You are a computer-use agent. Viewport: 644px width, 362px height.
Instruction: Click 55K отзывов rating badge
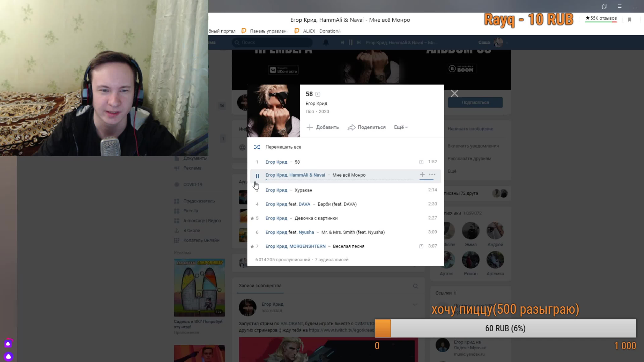coord(601,19)
